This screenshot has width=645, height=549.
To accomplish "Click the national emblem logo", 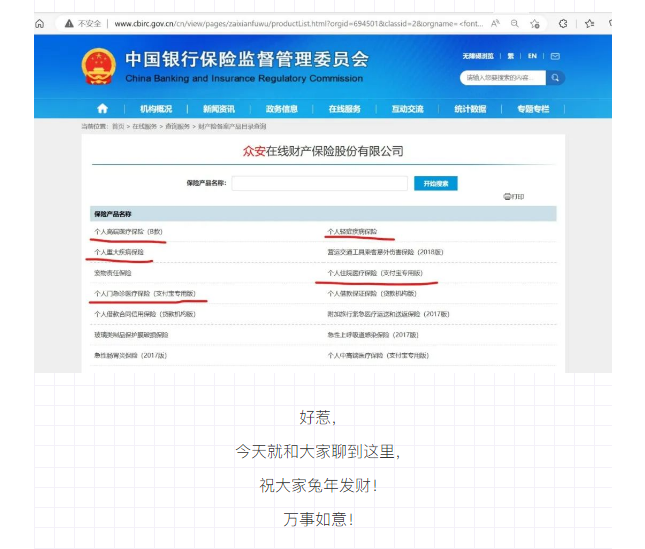I will 98,66.
